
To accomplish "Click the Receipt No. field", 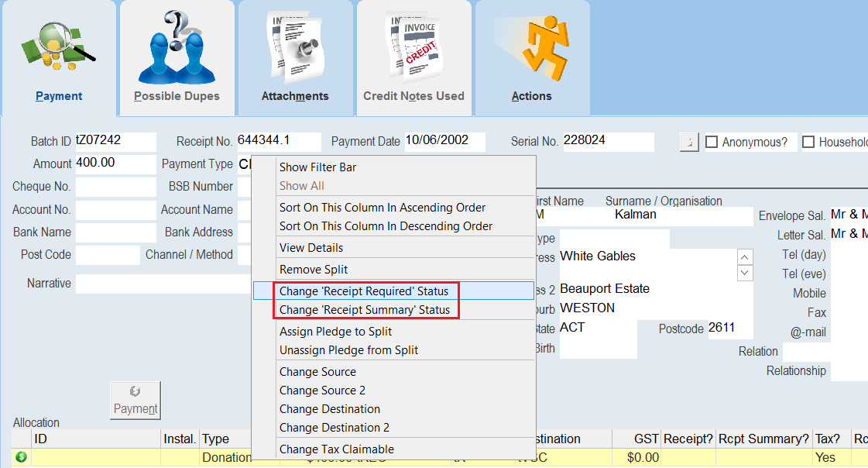I will (x=279, y=141).
